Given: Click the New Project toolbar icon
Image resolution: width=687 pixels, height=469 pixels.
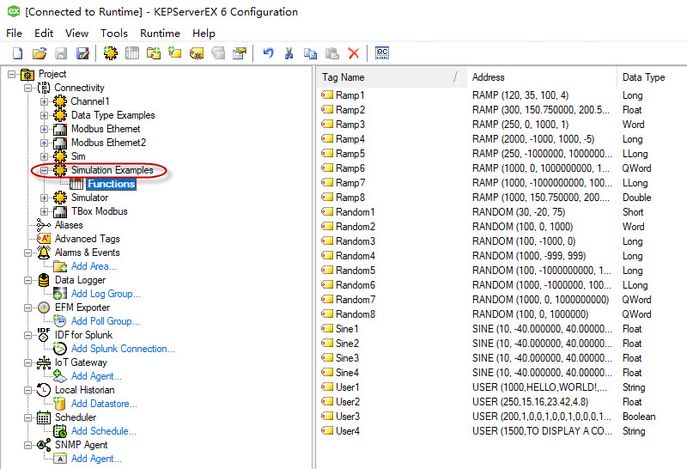Looking at the screenshot, I should 18,53.
